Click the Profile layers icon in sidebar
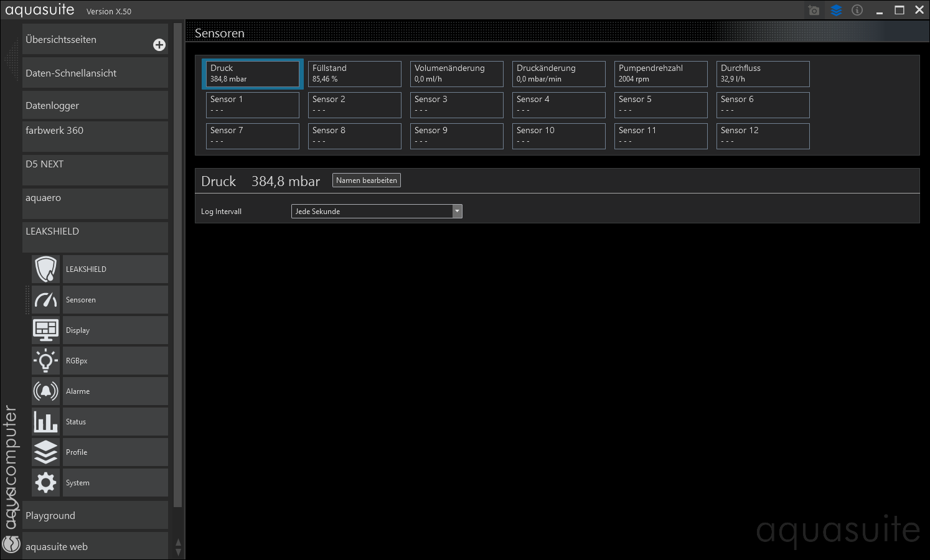This screenshot has width=930, height=560. [x=46, y=452]
